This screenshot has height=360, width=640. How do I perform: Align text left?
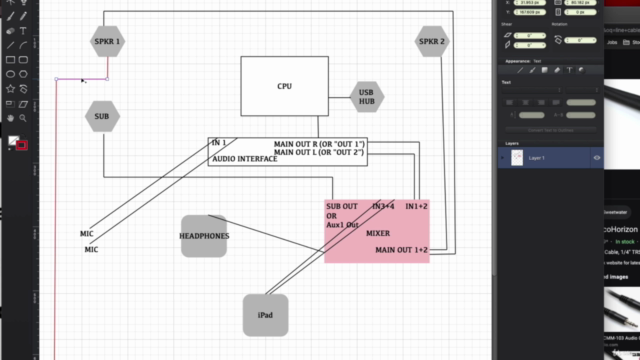pos(509,102)
